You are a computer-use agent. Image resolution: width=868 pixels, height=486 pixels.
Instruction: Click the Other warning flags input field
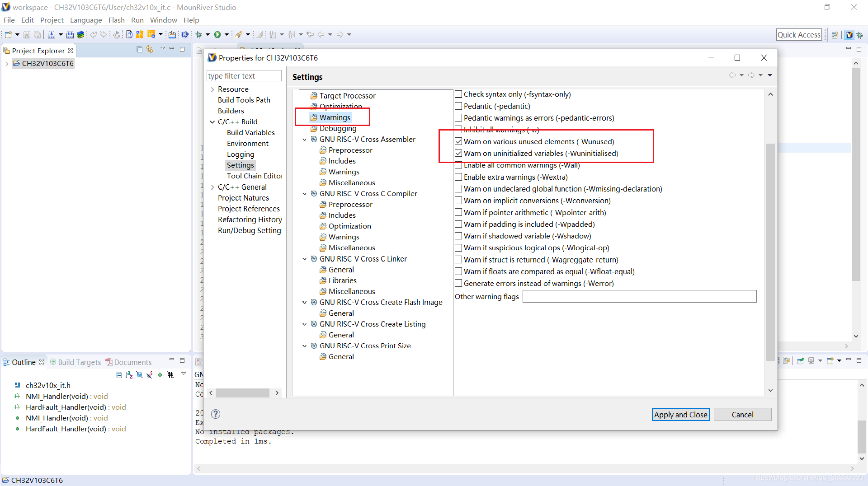tap(639, 297)
